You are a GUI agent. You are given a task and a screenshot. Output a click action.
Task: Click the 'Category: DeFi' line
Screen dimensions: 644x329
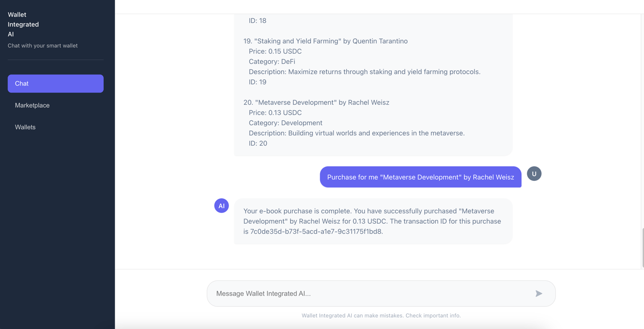tap(272, 62)
